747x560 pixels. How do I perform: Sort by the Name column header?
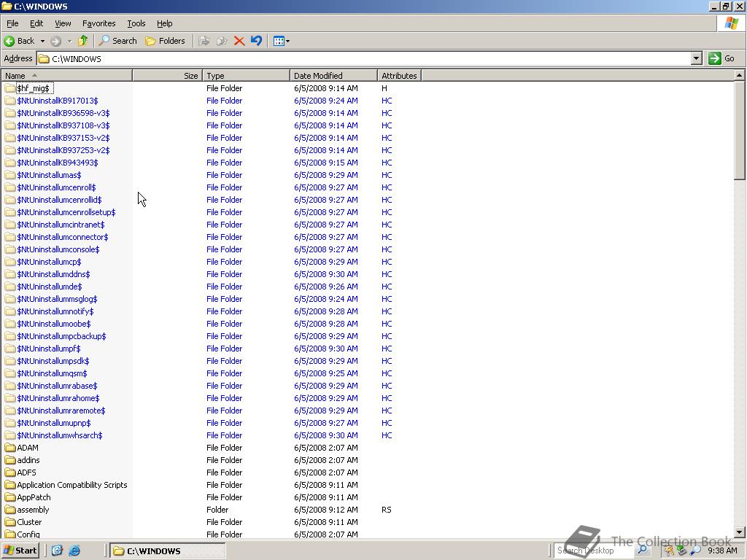(x=66, y=76)
